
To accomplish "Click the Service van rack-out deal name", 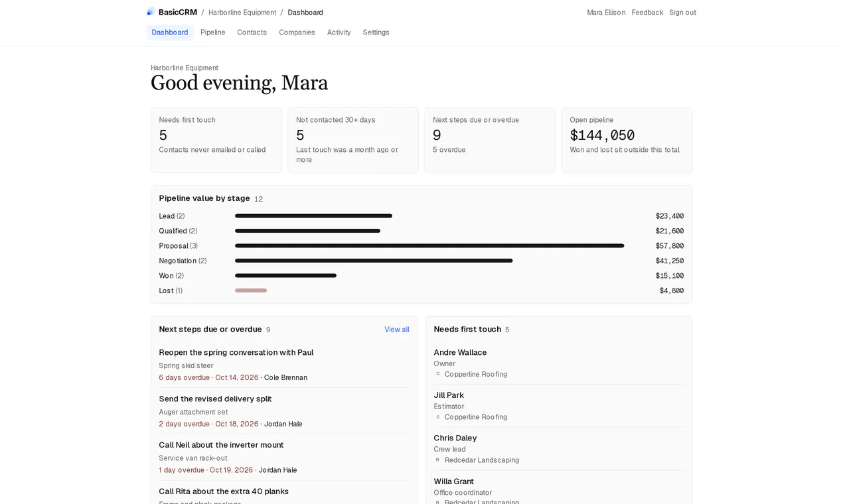I will 193,459.
